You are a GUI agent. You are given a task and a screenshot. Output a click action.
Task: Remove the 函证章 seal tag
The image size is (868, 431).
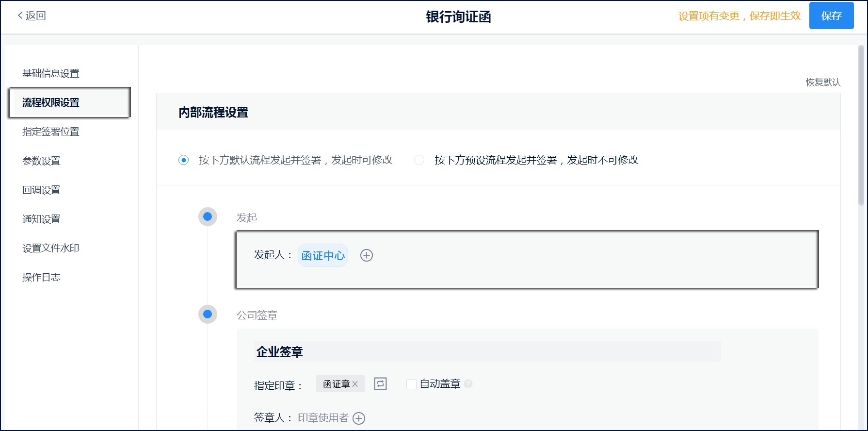[355, 384]
